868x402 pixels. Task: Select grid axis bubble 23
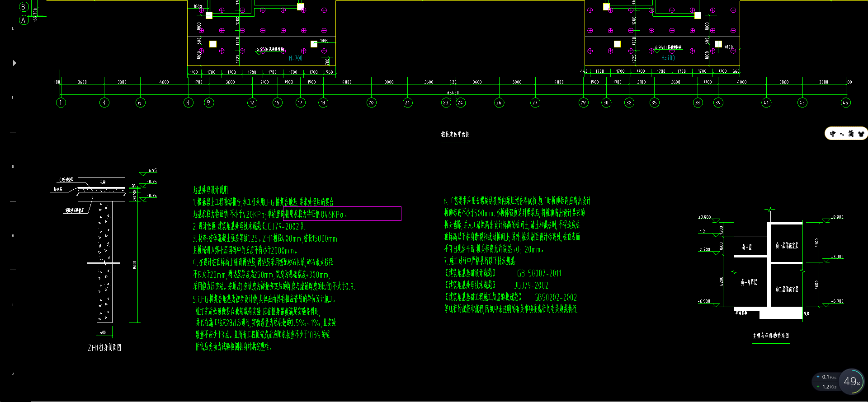click(x=446, y=103)
